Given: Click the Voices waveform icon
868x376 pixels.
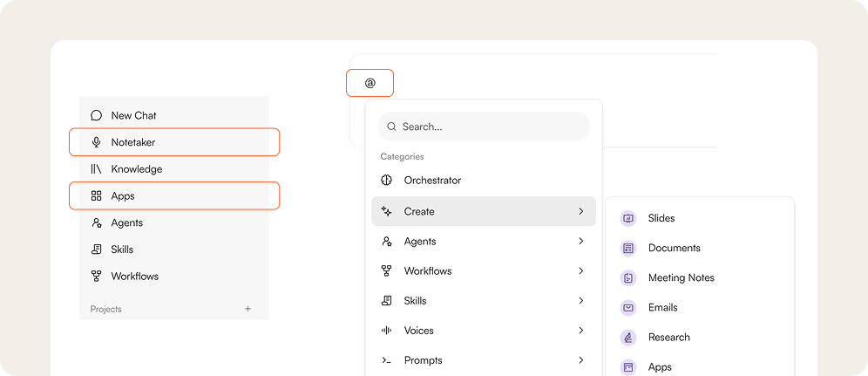Looking at the screenshot, I should point(386,331).
